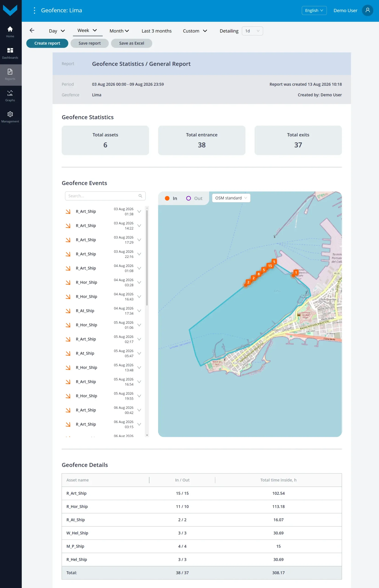This screenshot has height=588, width=379.
Task: Click the Total entrance card
Action: tap(202, 140)
